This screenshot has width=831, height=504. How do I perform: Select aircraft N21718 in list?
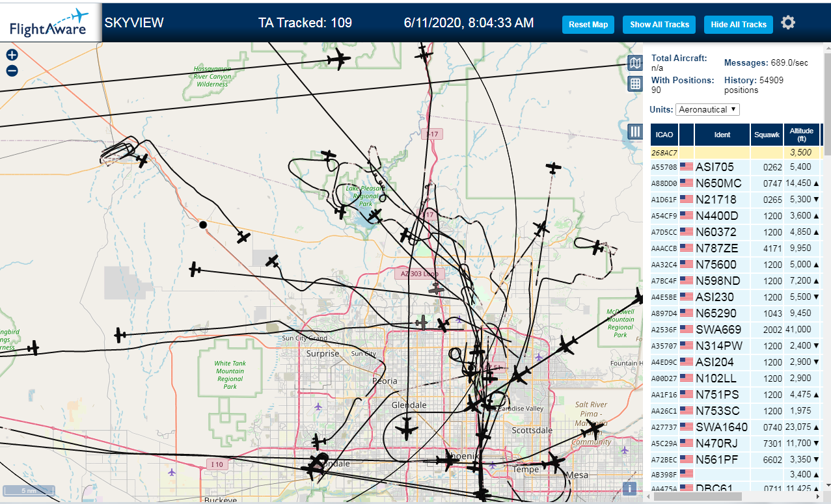click(737, 200)
